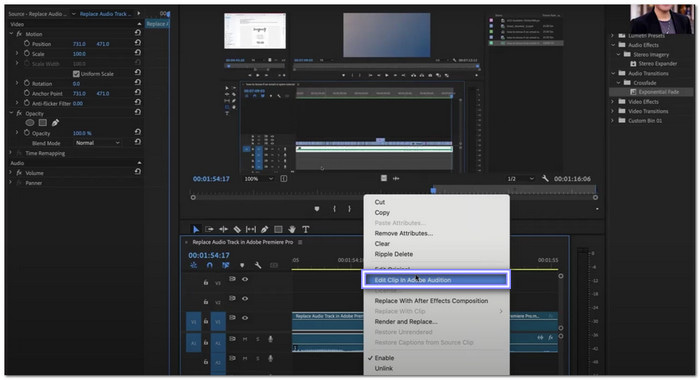Click the Mark Out bracket button
This screenshot has height=380, width=700.
(x=349, y=209)
